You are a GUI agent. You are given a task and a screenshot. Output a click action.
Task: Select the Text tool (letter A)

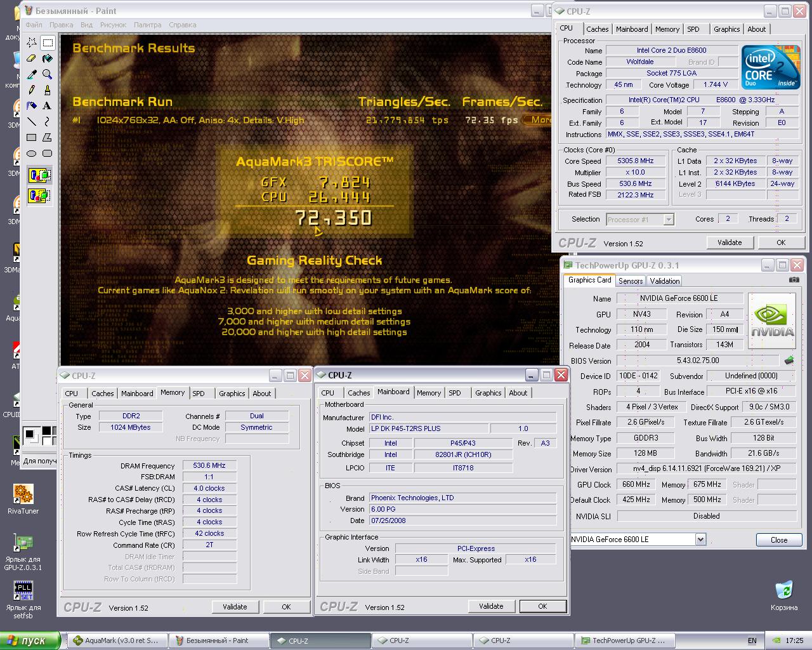tap(48, 106)
